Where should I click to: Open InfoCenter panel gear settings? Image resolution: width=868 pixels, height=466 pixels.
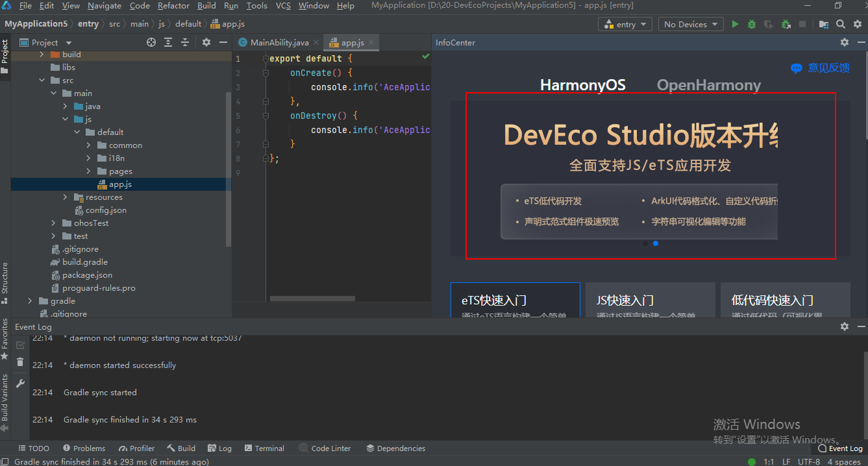(x=845, y=42)
